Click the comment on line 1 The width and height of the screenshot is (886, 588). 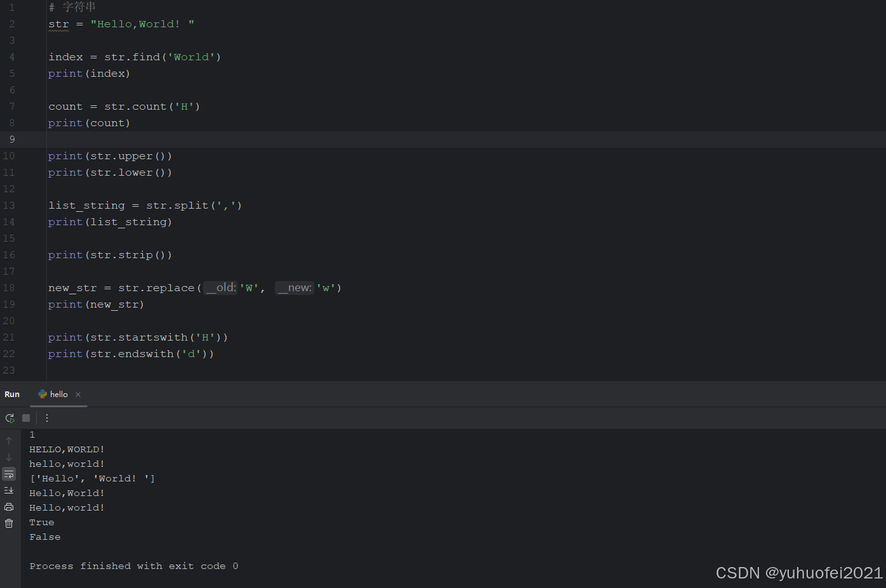pyautogui.click(x=72, y=7)
